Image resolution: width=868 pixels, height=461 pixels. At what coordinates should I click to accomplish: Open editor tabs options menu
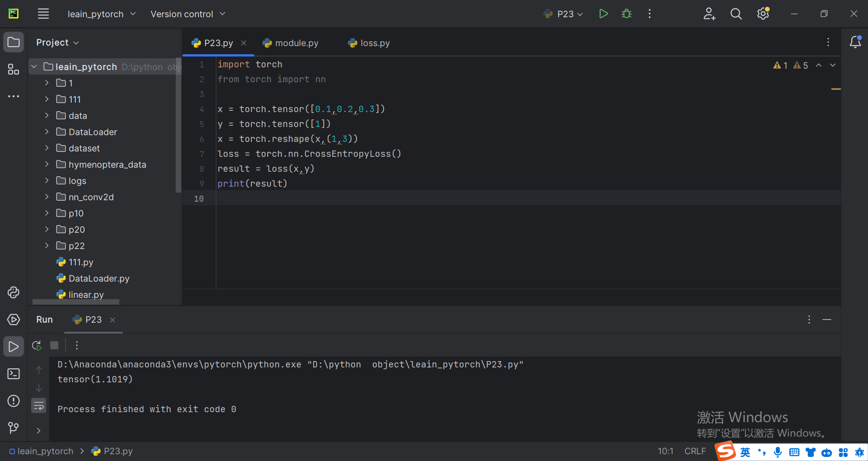point(828,42)
